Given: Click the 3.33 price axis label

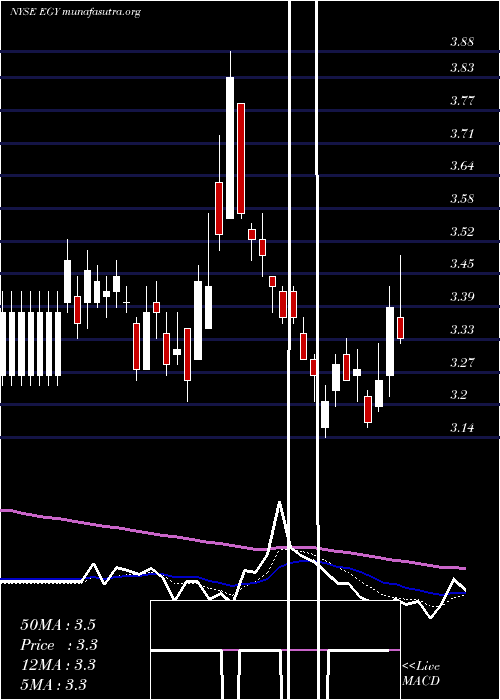Looking at the screenshot, I should coord(462,330).
